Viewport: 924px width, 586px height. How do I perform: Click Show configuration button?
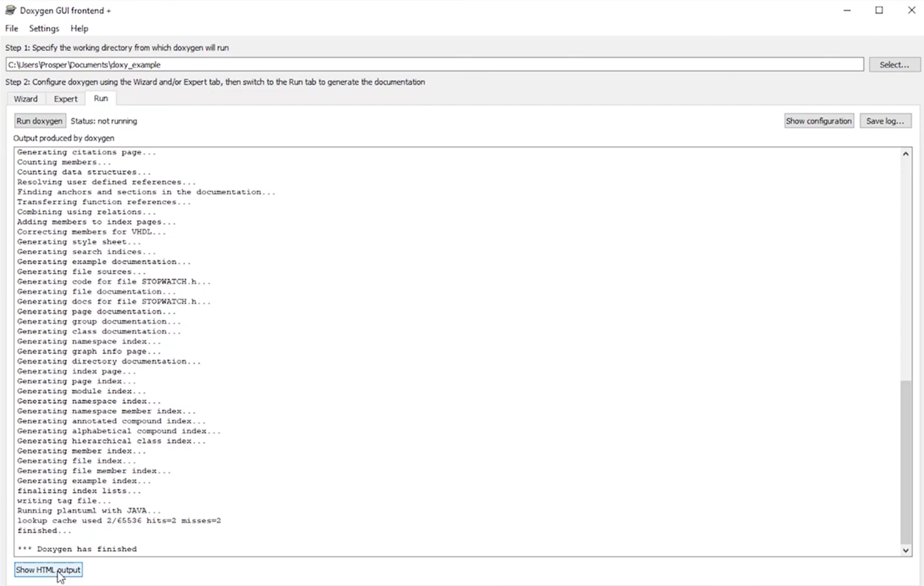[x=819, y=121]
